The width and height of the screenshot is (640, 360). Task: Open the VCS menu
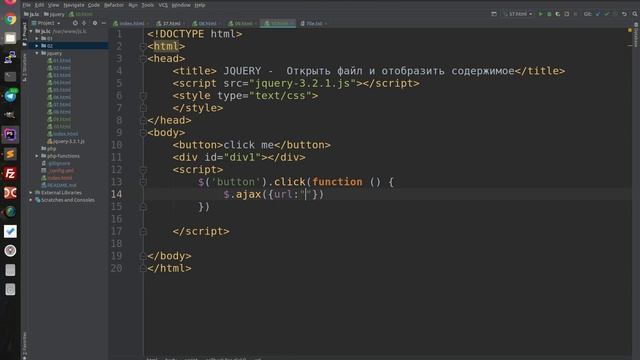pos(163,5)
